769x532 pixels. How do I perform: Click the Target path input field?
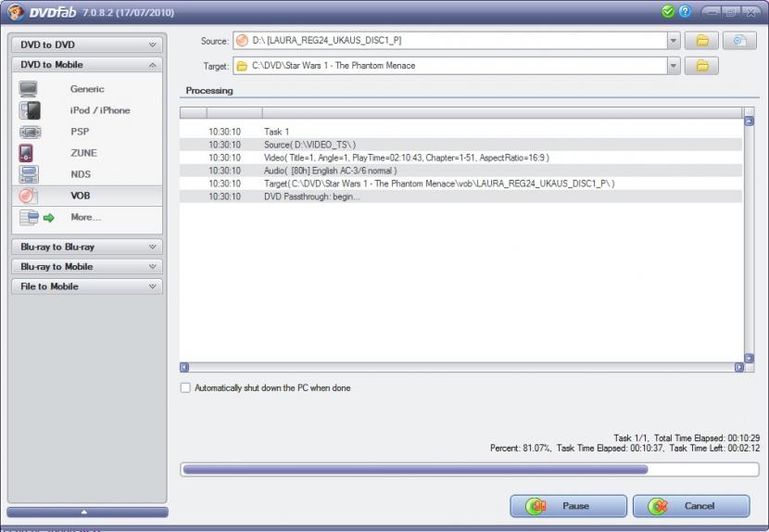[450, 65]
